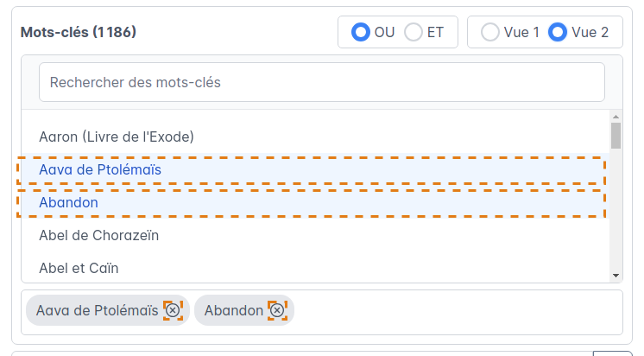The image size is (644, 356).
Task: Click empty space in selected tags box
Action: (458, 311)
